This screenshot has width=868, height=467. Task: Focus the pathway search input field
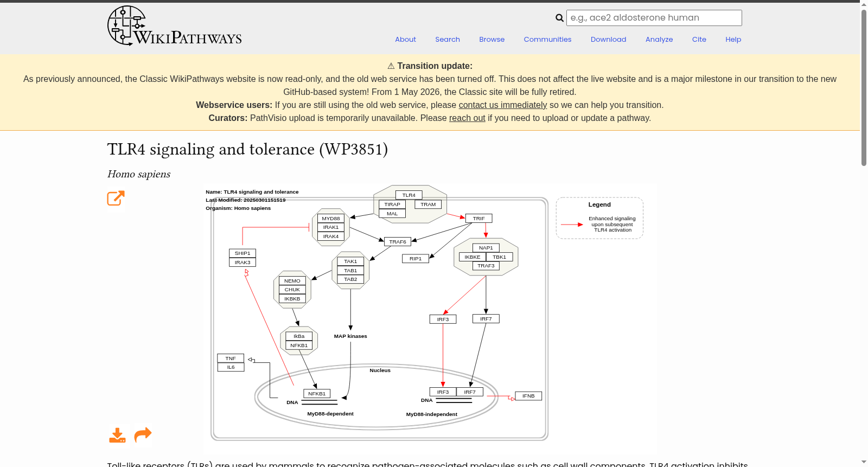[x=654, y=18]
